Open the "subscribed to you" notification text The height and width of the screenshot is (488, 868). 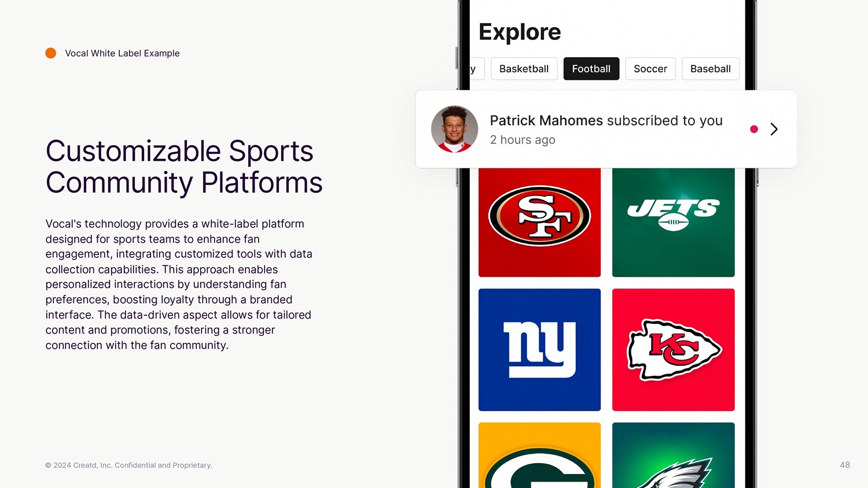606,121
